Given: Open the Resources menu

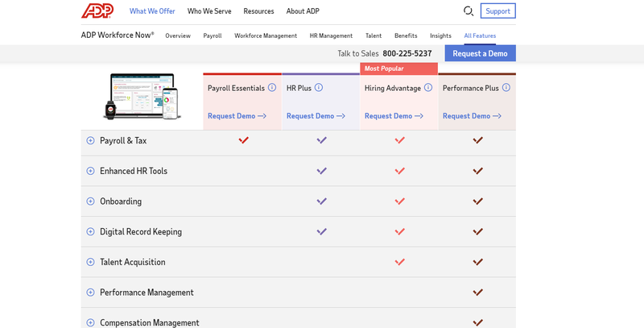Looking at the screenshot, I should (x=258, y=11).
